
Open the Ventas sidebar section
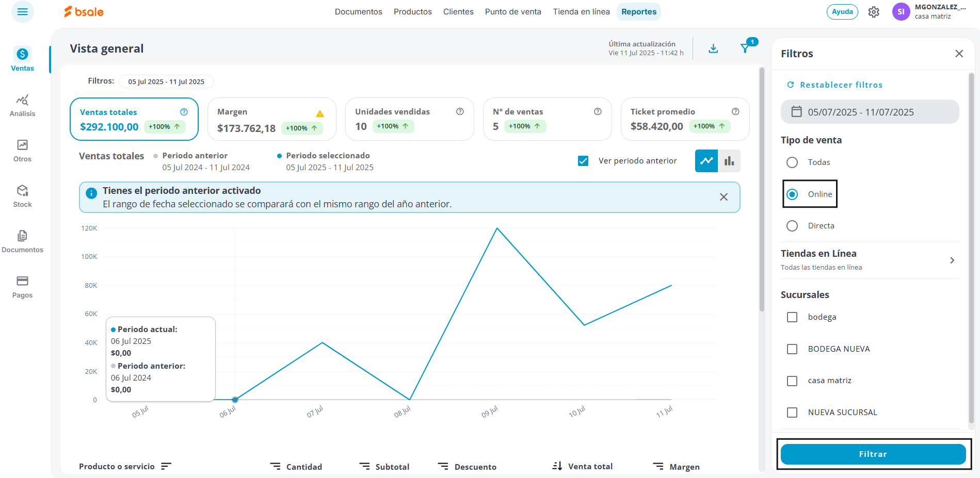click(x=22, y=59)
